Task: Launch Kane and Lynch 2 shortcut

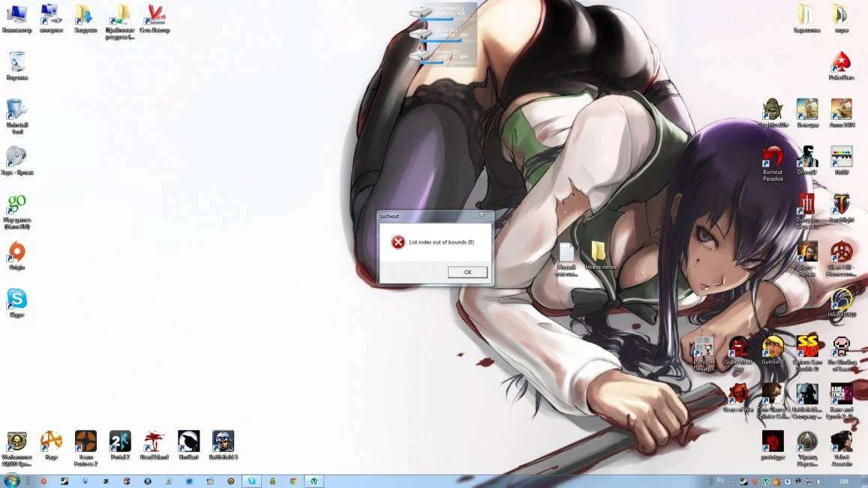Action: tap(842, 400)
